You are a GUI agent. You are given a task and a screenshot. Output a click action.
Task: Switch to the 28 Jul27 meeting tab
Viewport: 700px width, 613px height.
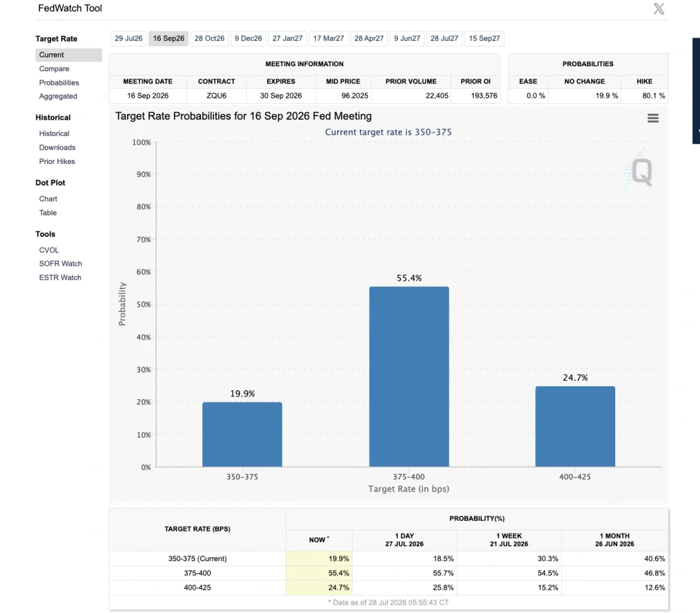pos(444,38)
